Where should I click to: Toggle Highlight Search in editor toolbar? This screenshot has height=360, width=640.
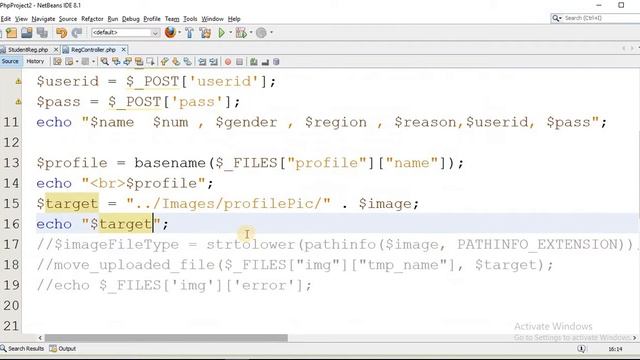(139, 62)
